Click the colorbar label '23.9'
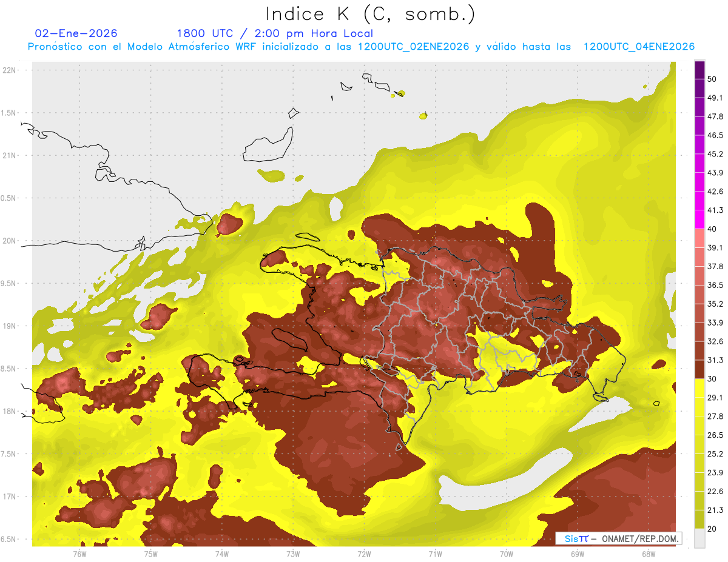Screen dimensions: 728x562 coord(715,472)
